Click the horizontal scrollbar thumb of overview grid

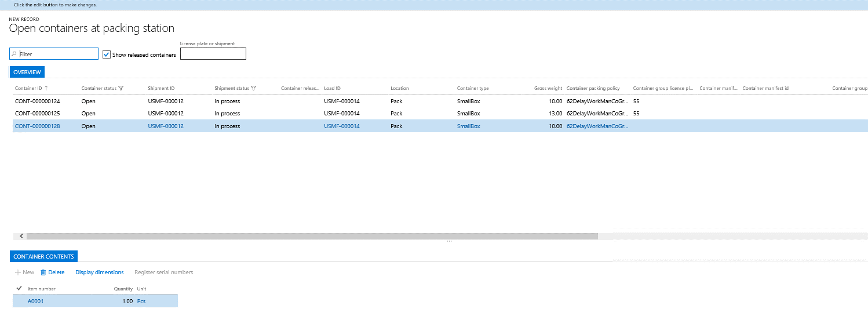coord(312,237)
